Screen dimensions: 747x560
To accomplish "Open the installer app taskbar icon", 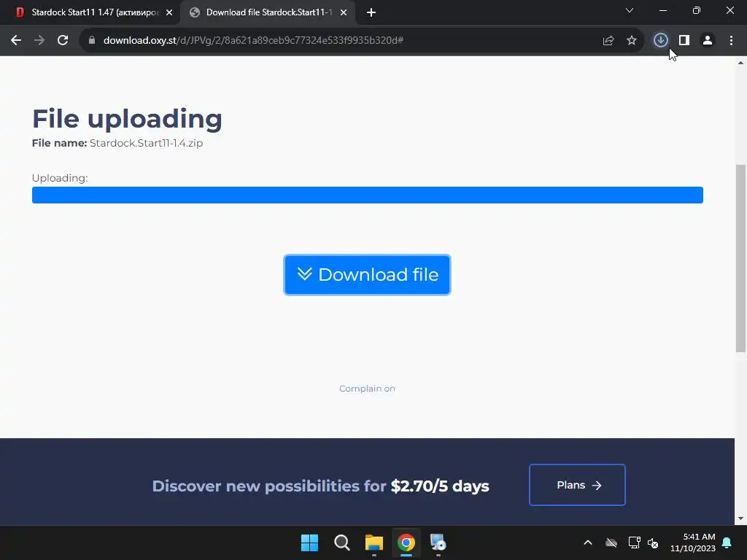I will (x=438, y=542).
